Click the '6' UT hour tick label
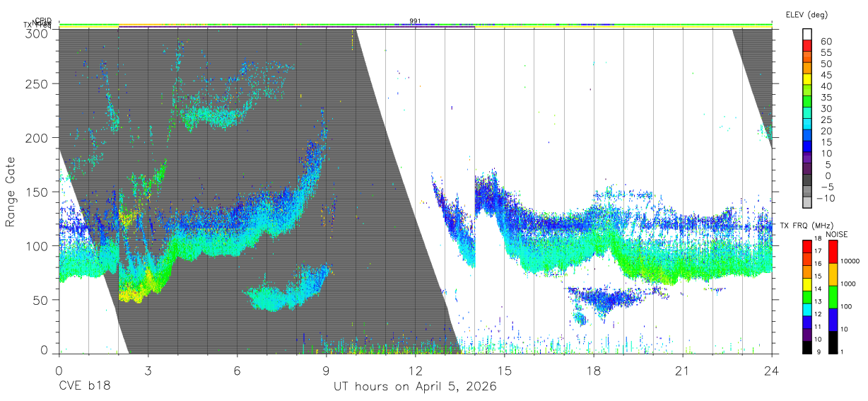 pos(237,371)
